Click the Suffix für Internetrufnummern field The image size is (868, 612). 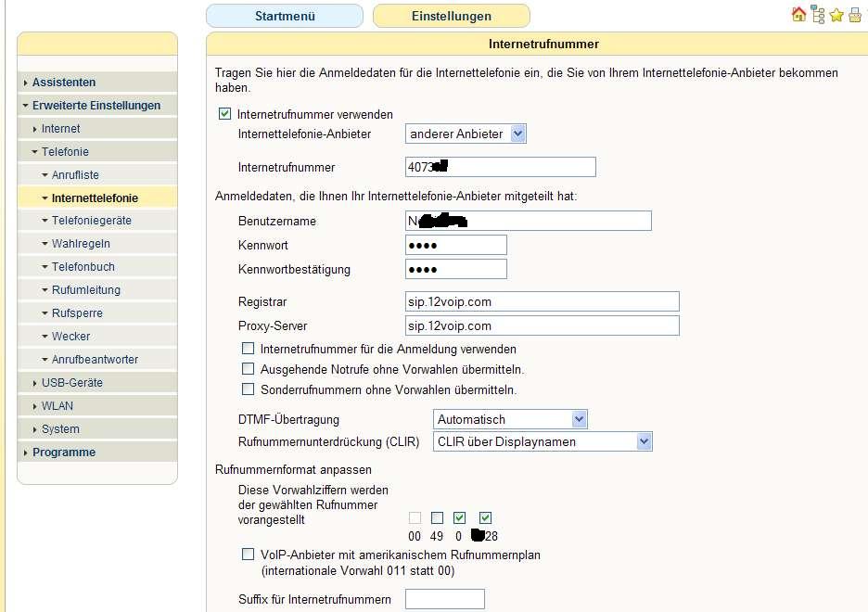coord(445,600)
